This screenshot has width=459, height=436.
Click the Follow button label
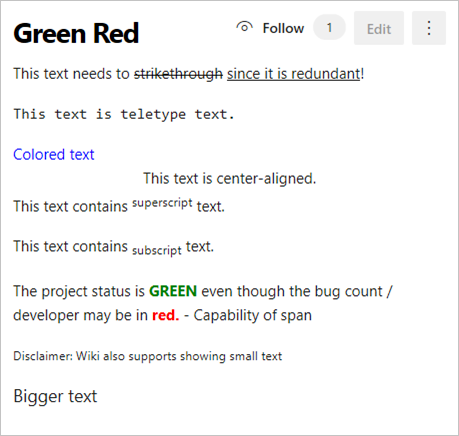point(283,28)
